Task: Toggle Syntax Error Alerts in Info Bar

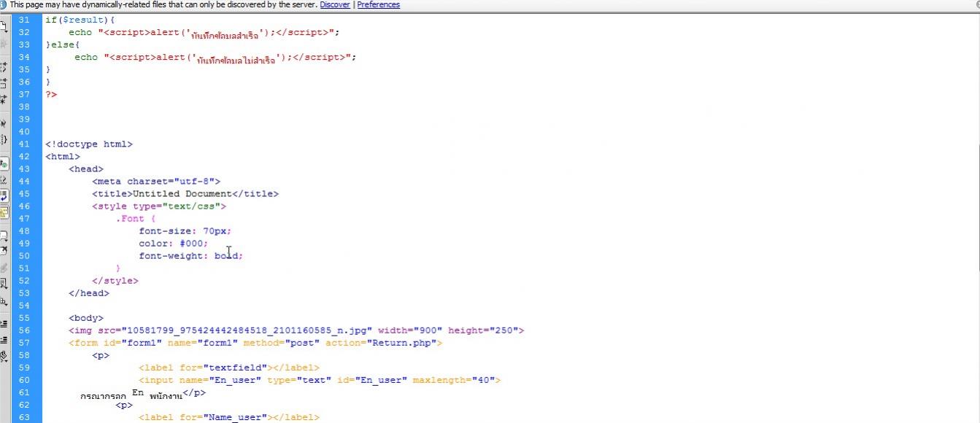Action: (4, 211)
